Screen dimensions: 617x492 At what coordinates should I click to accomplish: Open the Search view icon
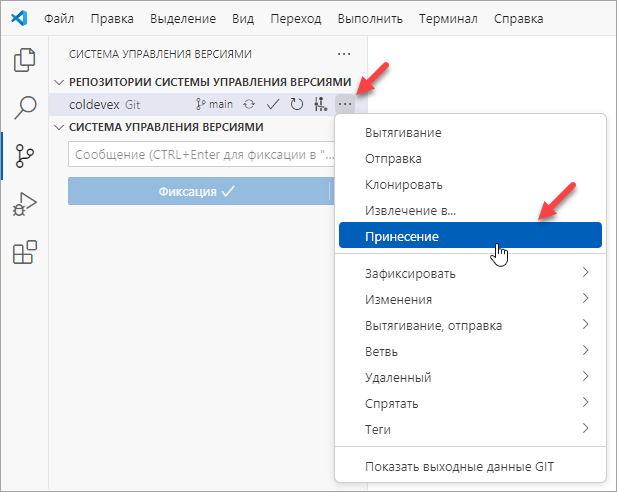24,108
